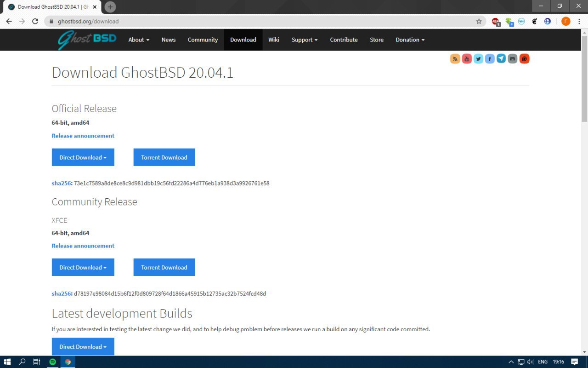Open the Chrome taskbar icon
Image resolution: width=588 pixels, height=368 pixels.
pyautogui.click(x=68, y=362)
